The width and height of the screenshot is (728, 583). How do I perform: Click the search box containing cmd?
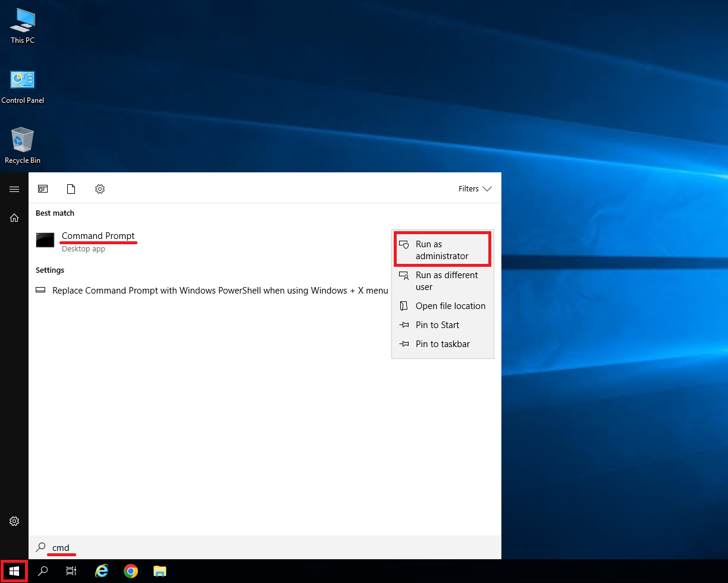click(265, 547)
